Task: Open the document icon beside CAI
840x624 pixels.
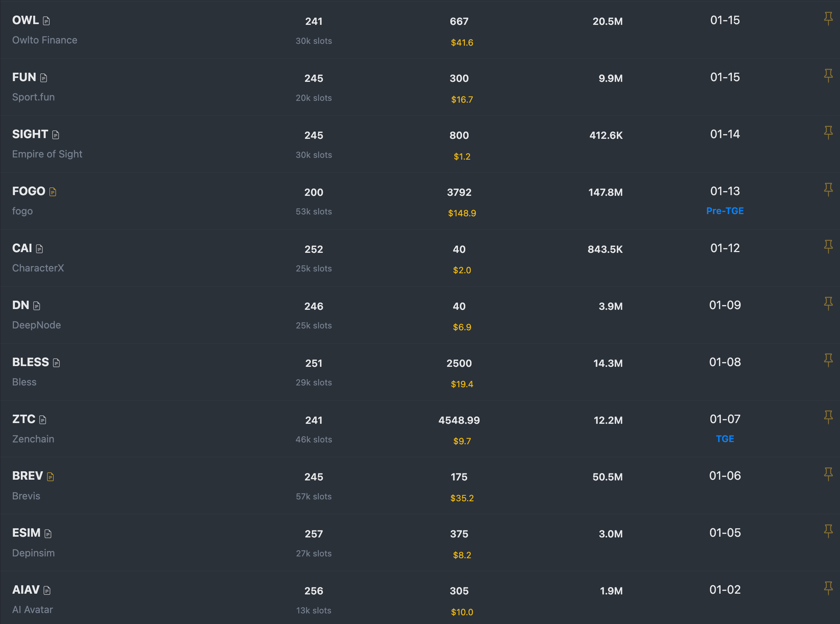Action: tap(40, 248)
